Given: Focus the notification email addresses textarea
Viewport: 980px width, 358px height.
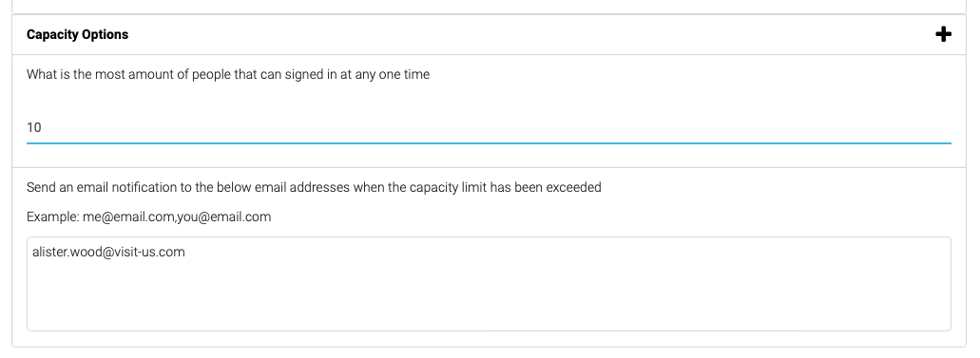Looking at the screenshot, I should click(x=489, y=284).
